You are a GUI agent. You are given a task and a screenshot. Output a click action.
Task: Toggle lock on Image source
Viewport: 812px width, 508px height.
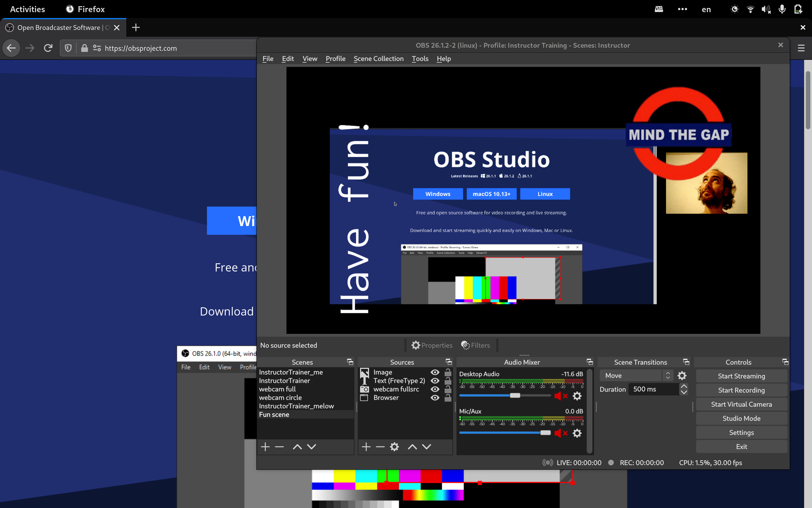click(448, 372)
